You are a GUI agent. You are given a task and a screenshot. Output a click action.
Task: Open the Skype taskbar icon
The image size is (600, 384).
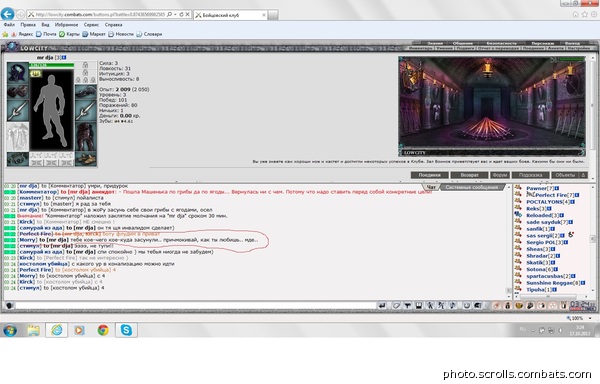[126, 330]
